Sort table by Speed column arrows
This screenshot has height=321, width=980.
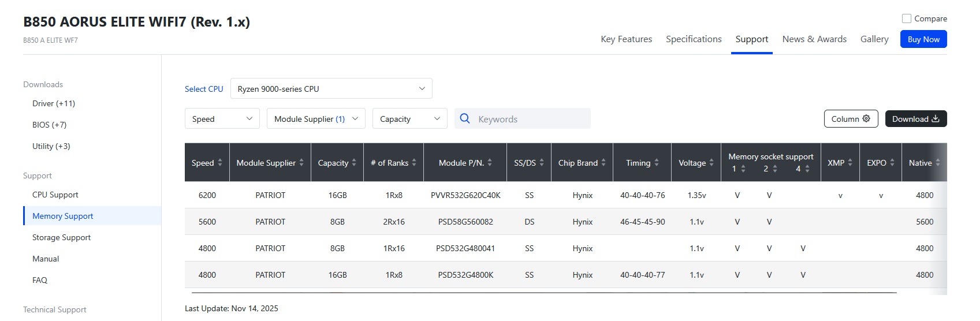click(220, 163)
